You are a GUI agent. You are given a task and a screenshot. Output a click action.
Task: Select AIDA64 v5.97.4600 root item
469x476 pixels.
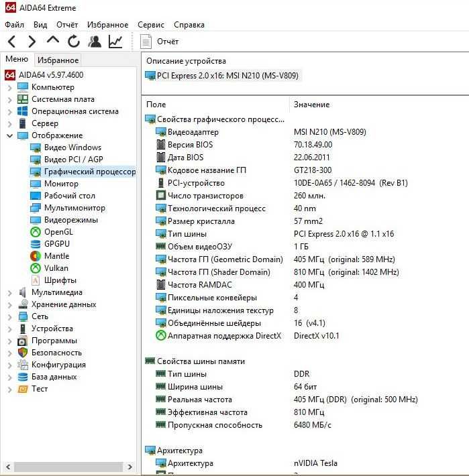click(44, 75)
